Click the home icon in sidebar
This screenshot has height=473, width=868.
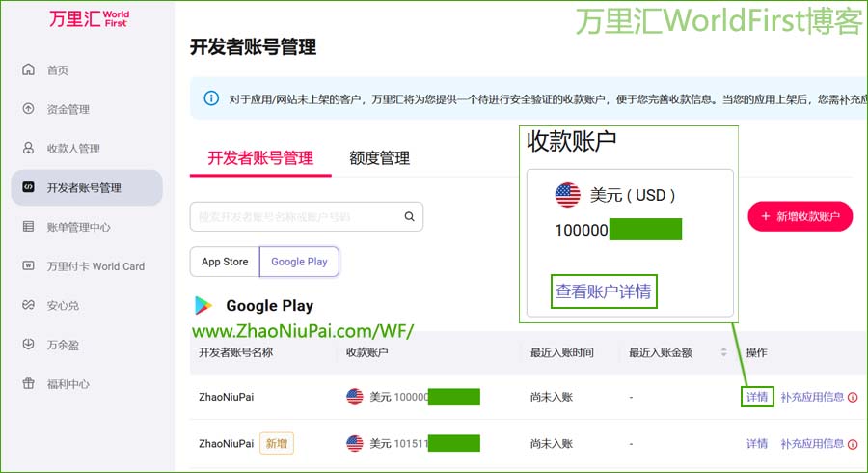28,70
